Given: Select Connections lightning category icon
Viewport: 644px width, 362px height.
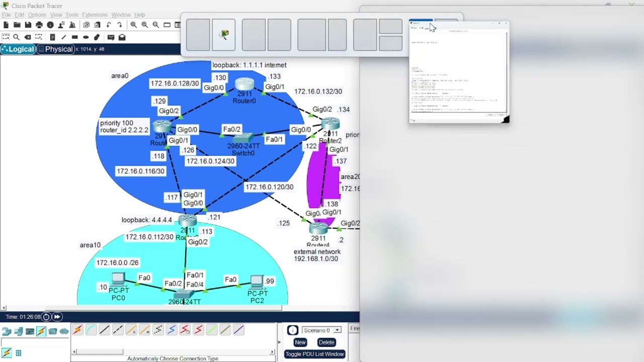Looking at the screenshot, I should (41, 331).
